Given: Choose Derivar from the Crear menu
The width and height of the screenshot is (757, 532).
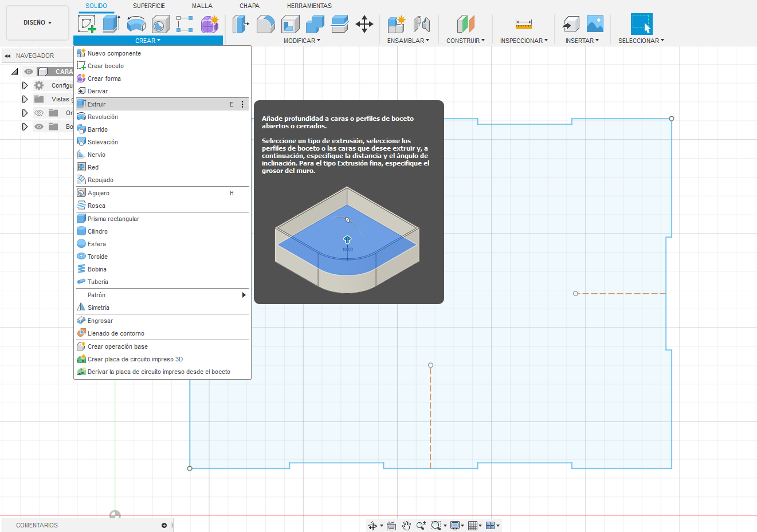Looking at the screenshot, I should (163, 91).
